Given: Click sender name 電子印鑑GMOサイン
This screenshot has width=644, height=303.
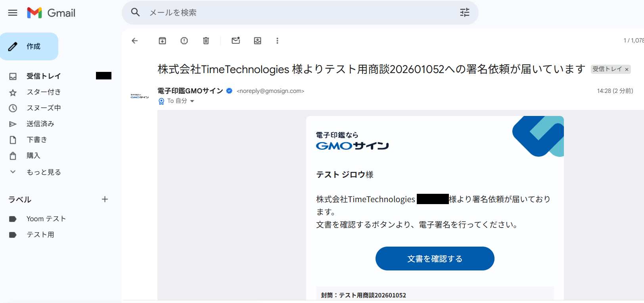Looking at the screenshot, I should [x=190, y=91].
